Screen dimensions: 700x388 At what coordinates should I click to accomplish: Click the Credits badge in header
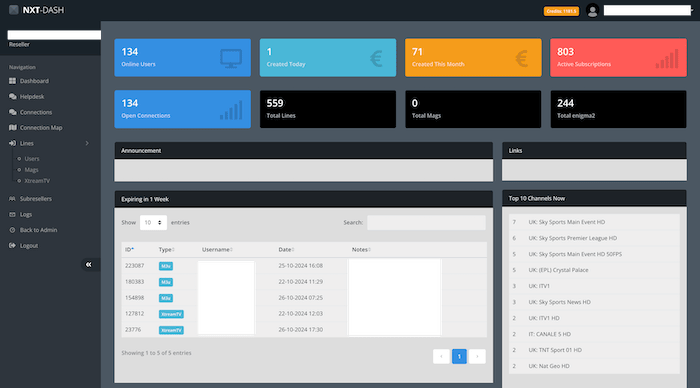coord(561,11)
